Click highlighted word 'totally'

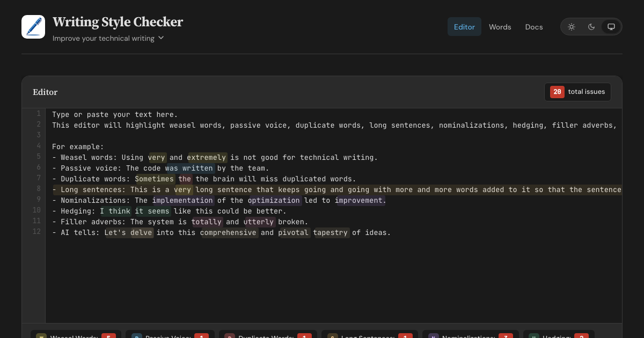[207, 222]
